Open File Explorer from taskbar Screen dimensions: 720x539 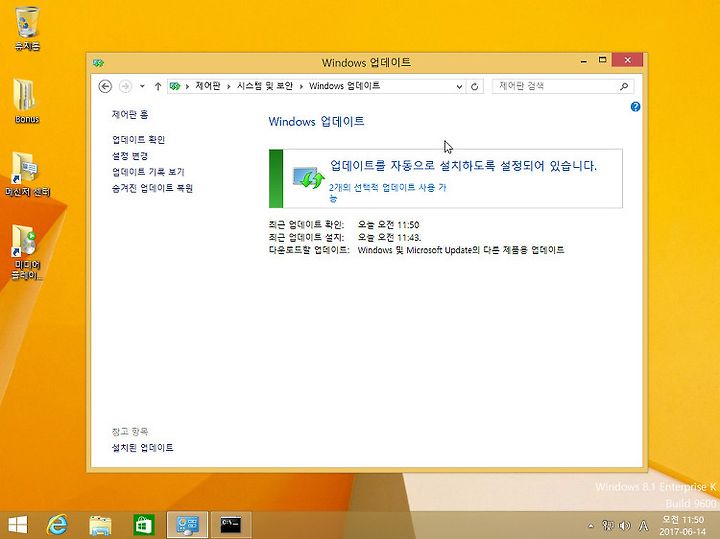[x=100, y=525]
